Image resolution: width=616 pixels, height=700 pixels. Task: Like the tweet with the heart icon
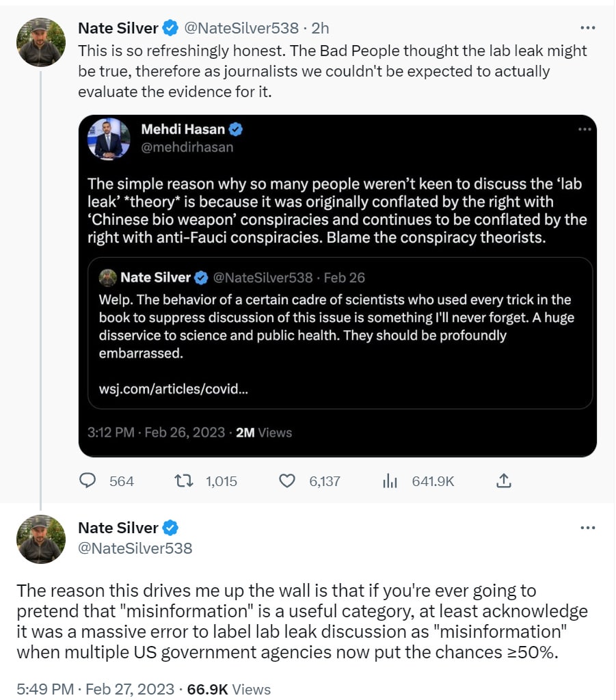(x=287, y=481)
